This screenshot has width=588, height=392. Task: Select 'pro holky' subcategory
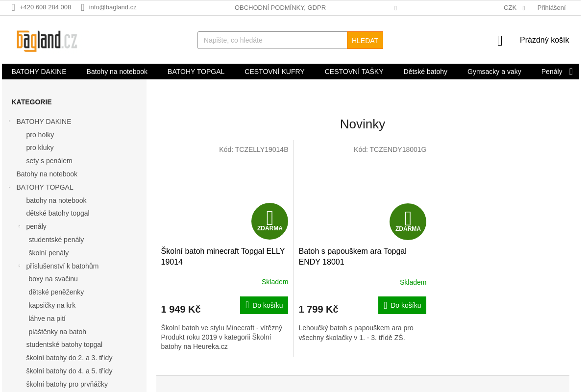pyautogui.click(x=40, y=135)
